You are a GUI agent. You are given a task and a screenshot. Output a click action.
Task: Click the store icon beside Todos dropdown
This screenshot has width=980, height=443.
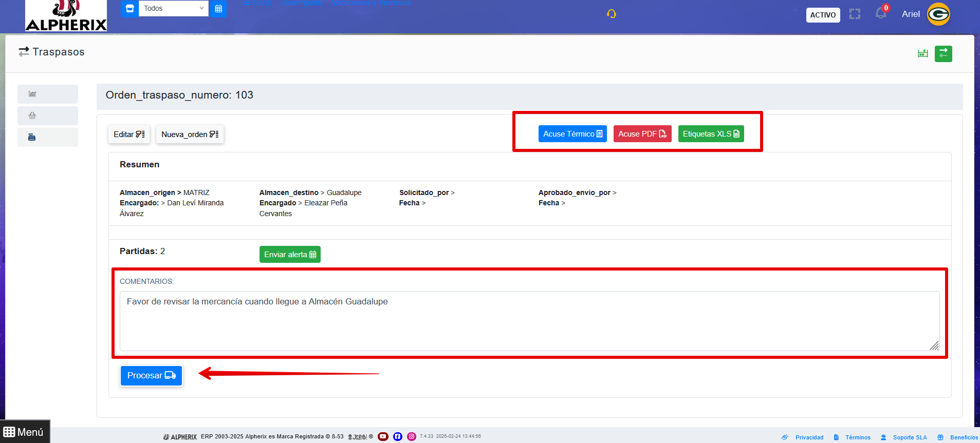click(x=130, y=8)
